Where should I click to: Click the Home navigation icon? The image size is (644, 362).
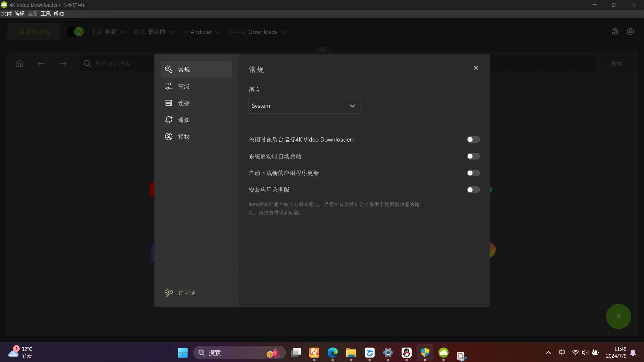(19, 63)
